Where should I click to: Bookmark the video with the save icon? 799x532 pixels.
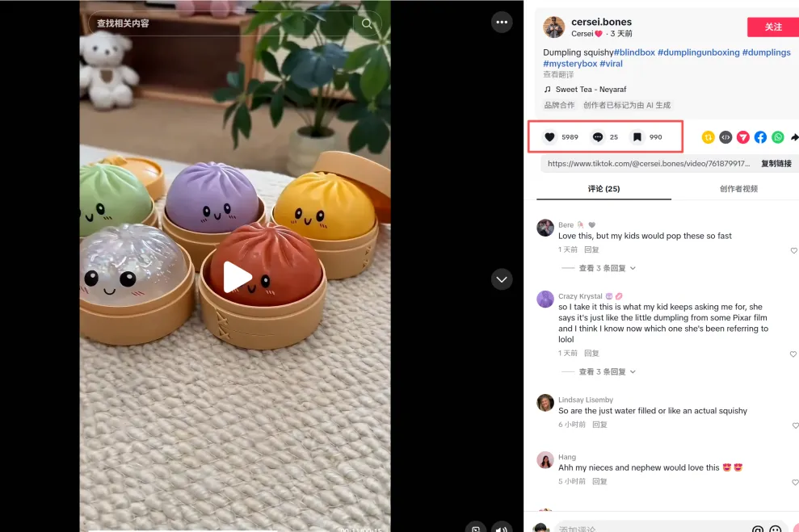pos(637,137)
